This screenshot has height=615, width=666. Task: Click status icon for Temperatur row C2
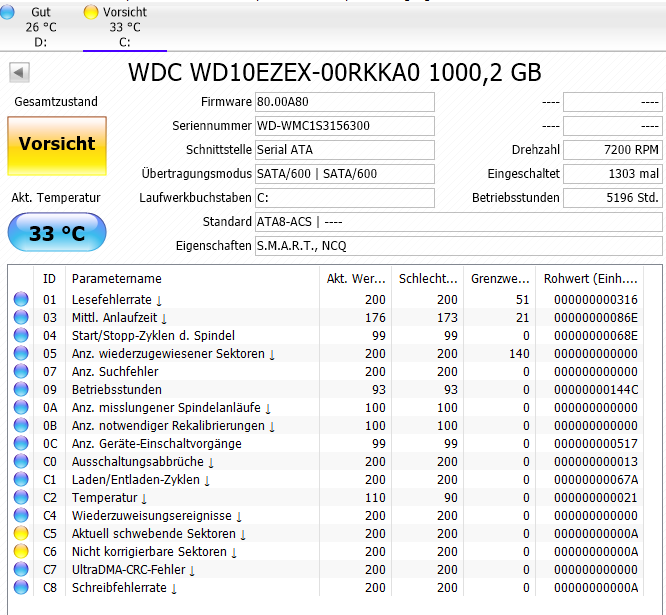point(21,497)
